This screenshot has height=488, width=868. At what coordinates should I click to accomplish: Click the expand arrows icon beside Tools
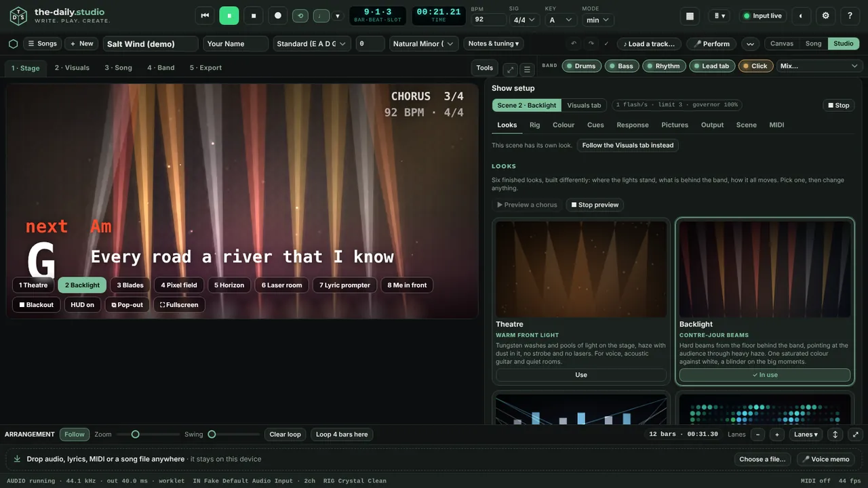(510, 69)
